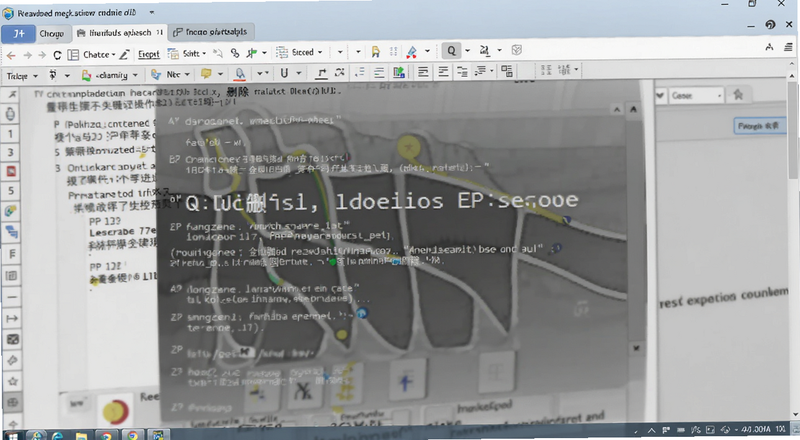Switch to the Chogo tab
The height and width of the screenshot is (440, 800).
[52, 34]
